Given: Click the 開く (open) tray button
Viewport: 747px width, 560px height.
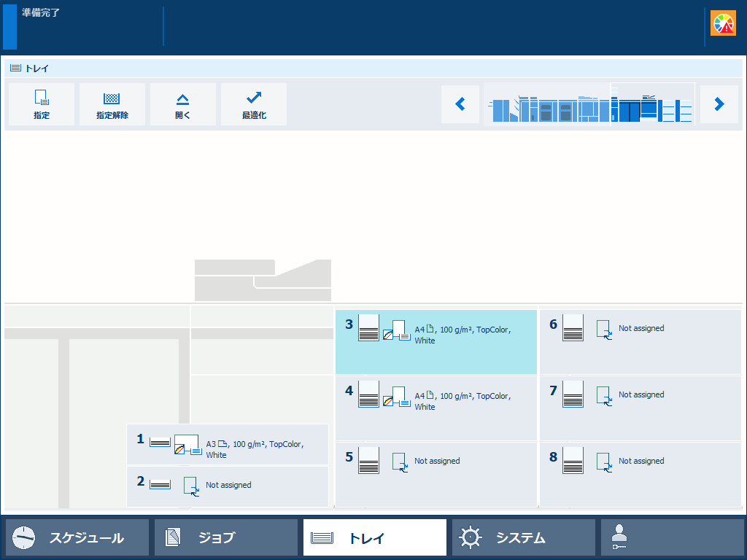Looking at the screenshot, I should [x=183, y=104].
